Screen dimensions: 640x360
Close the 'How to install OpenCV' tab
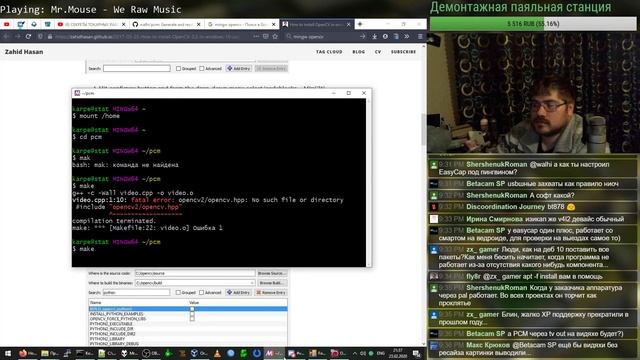[348, 24]
